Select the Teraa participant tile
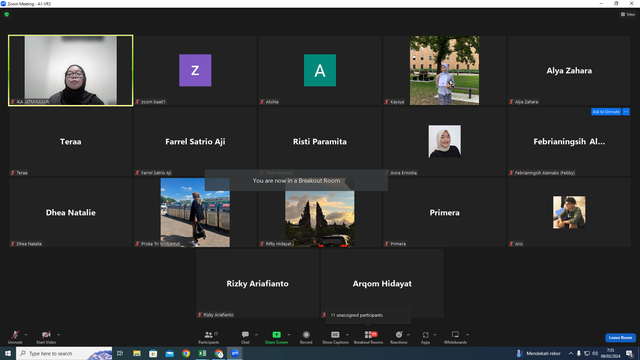This screenshot has height=360, width=640. pyautogui.click(x=71, y=141)
